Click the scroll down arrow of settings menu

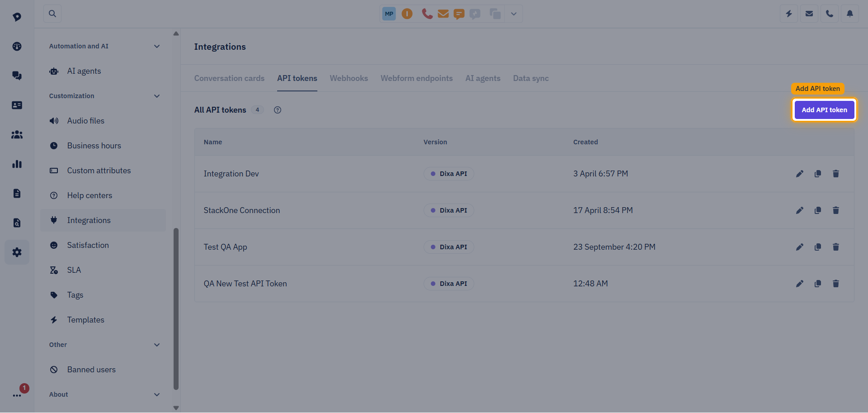pyautogui.click(x=176, y=408)
